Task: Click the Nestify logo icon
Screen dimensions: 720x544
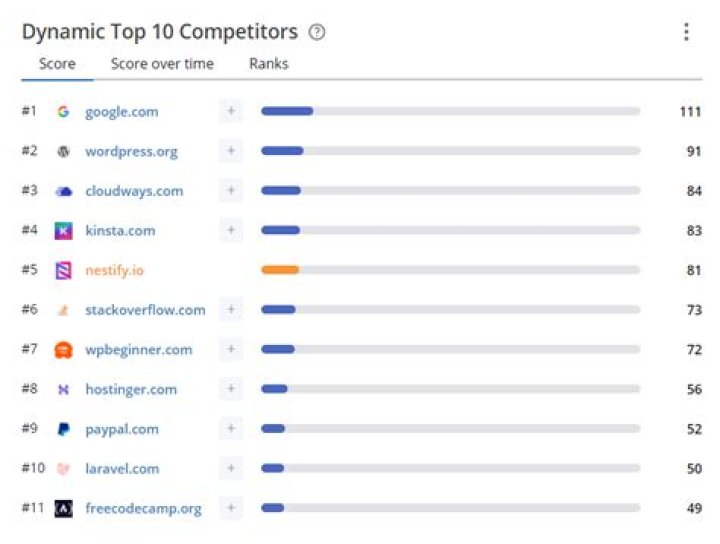Action: (x=63, y=270)
